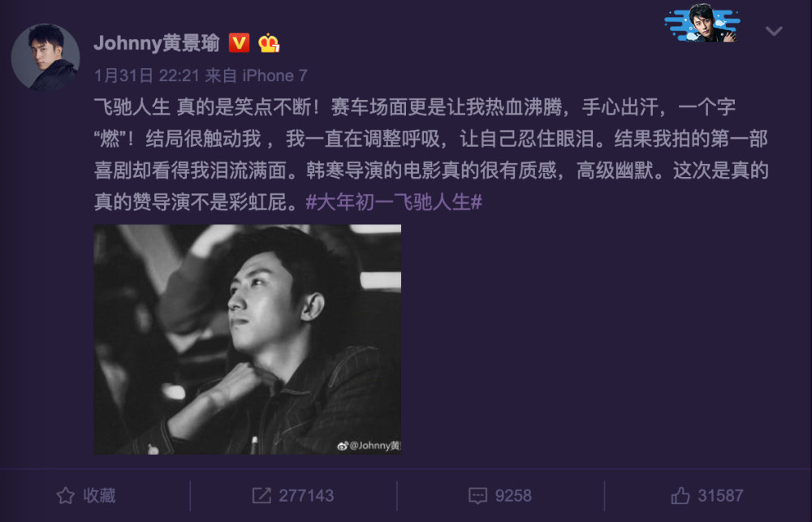Click the @Johnny watermark on photo
This screenshot has height=522, width=812.
tap(369, 446)
